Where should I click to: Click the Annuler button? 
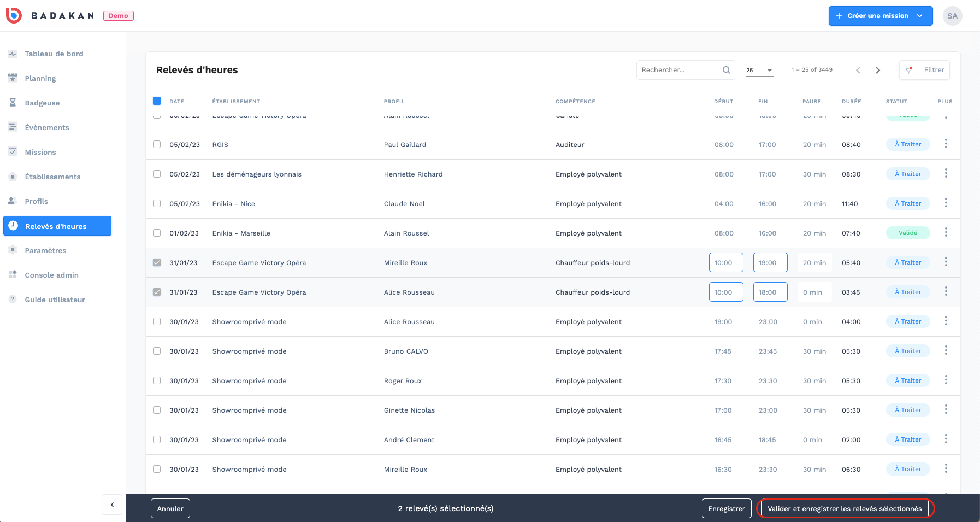click(x=170, y=508)
